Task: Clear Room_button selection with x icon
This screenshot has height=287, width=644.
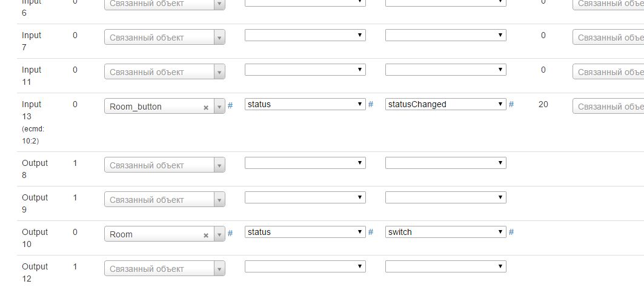Action: tap(206, 107)
